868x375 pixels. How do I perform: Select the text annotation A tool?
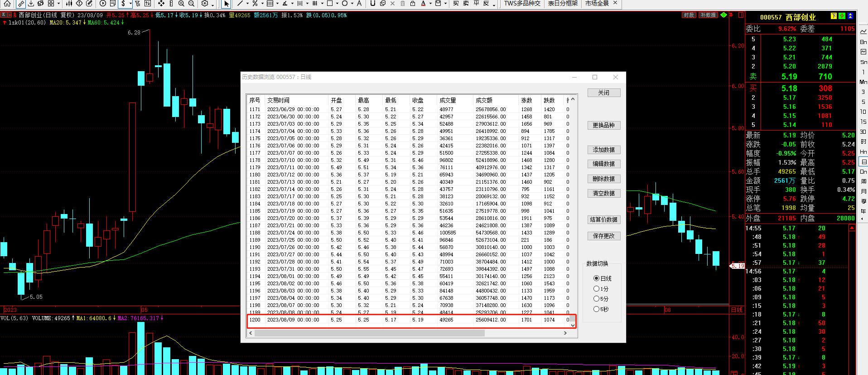click(x=359, y=4)
